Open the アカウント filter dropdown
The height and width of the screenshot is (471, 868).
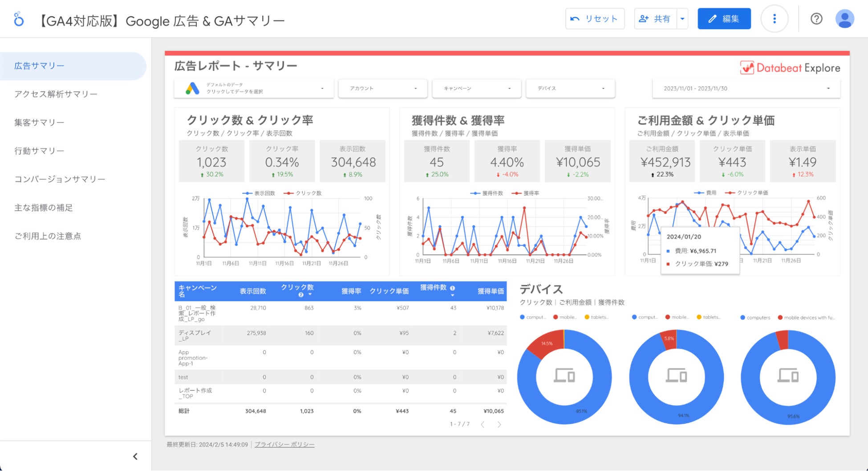(383, 88)
